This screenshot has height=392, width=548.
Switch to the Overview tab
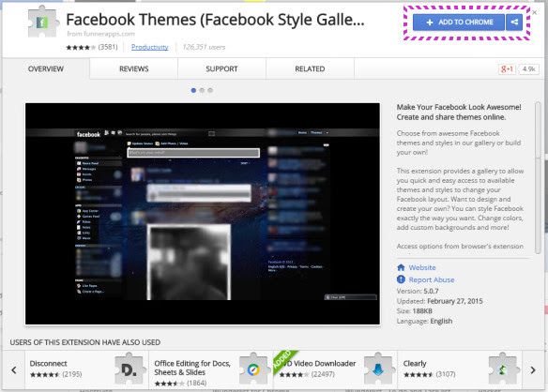(46, 68)
